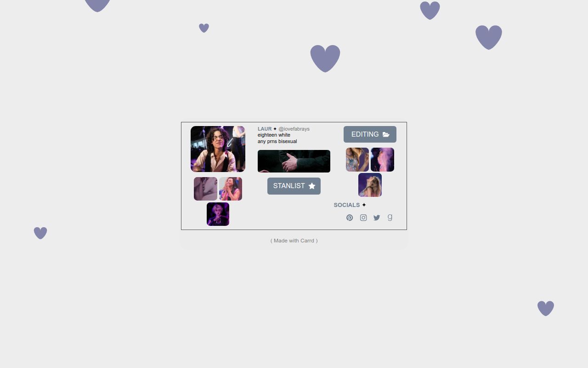Click the sparkle symbol beside SOCIALS
This screenshot has width=588, height=368.
(364, 205)
